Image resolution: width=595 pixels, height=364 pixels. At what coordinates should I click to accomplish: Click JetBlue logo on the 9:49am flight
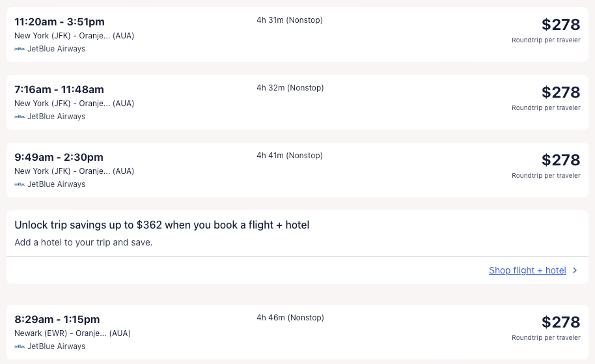pyautogui.click(x=20, y=184)
